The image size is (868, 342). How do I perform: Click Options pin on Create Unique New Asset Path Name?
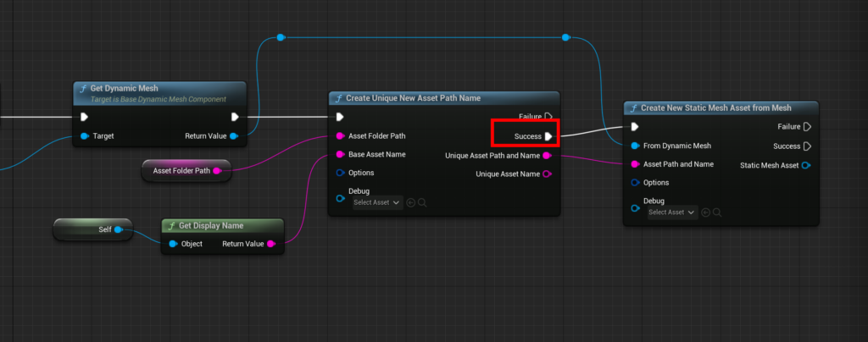340,173
